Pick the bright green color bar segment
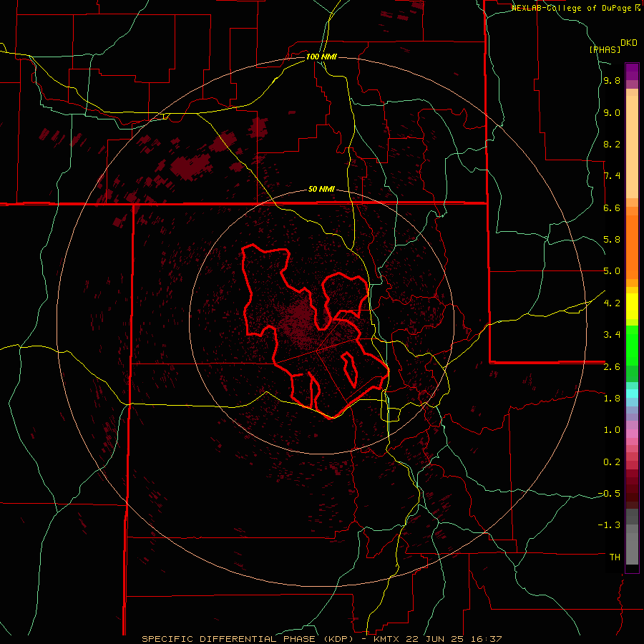The height and width of the screenshot is (644, 644). tap(632, 345)
